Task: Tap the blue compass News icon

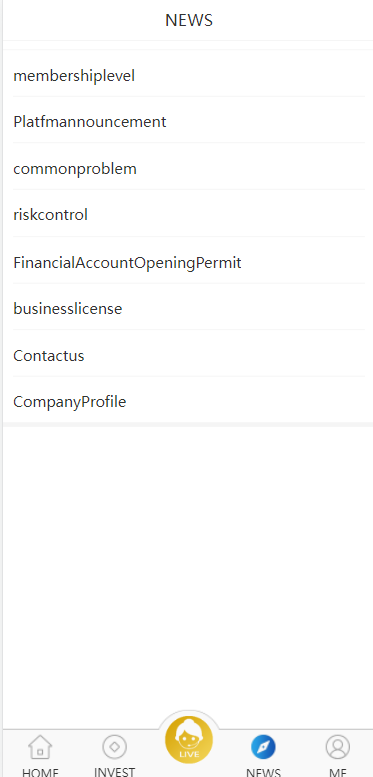Action: pos(263,747)
